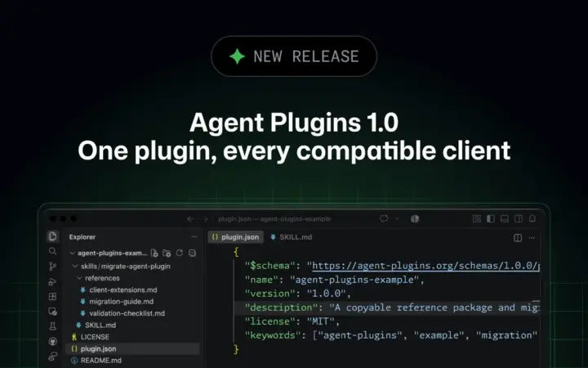Toggle the primary sidebar visibility

[x=491, y=218]
